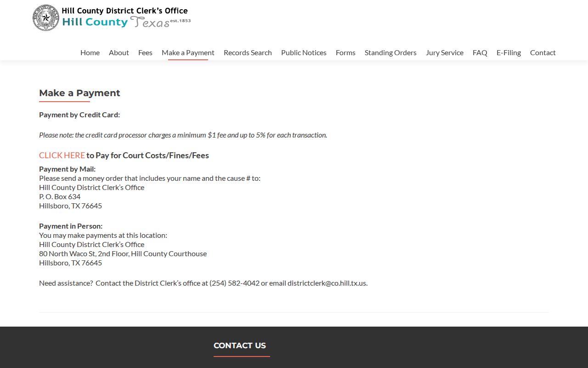Image resolution: width=588 pixels, height=368 pixels.
Task: Go to E-Filing page
Action: 509,52
